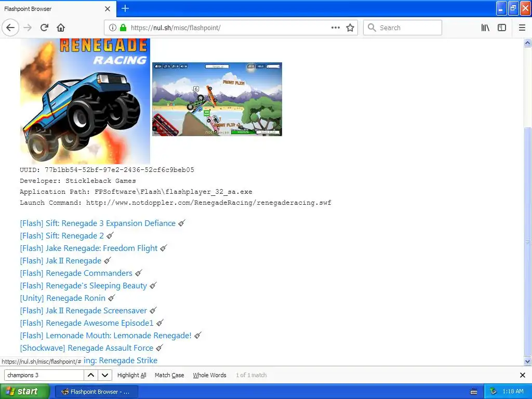Click icon beside Renegade Ronin

pos(112,298)
